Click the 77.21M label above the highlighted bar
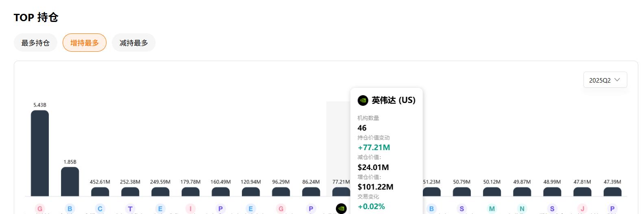This screenshot has width=644, height=214. 341,182
